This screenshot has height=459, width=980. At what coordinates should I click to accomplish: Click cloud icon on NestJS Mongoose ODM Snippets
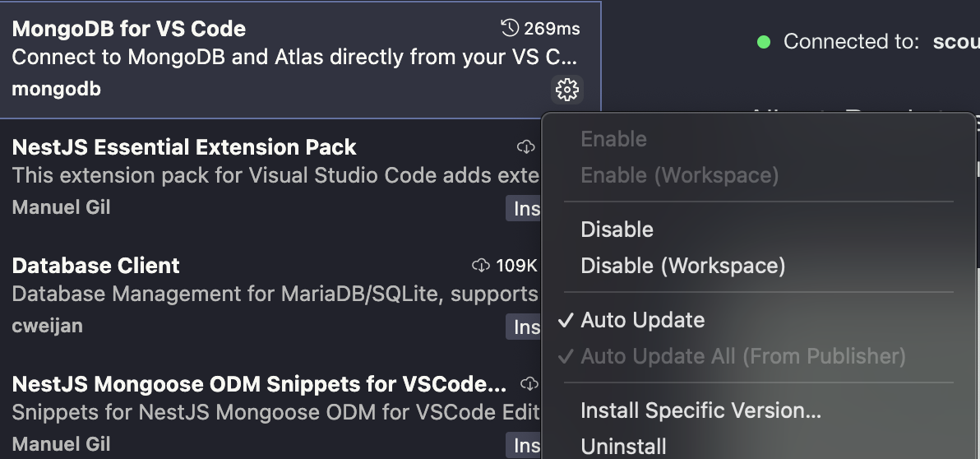click(x=530, y=384)
